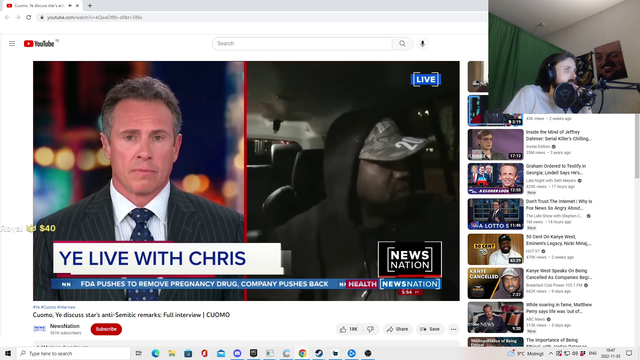Viewport: 640px width, 360px height.
Task: Open Matthew Perry ABC News thumbnail
Action: point(496,318)
